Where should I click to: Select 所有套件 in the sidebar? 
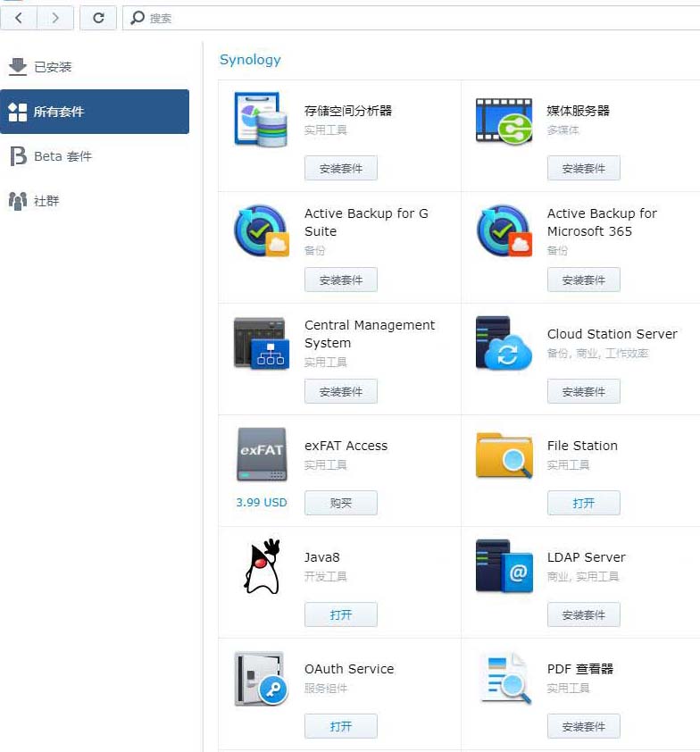click(95, 112)
